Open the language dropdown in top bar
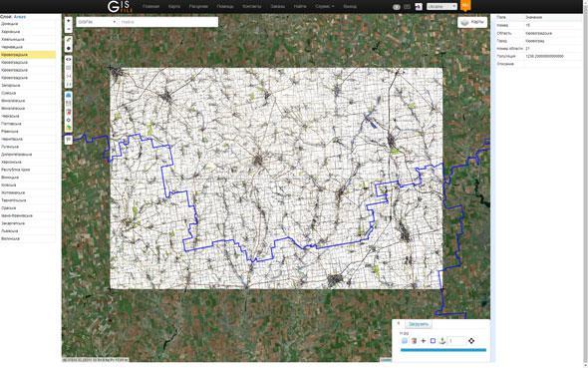 pos(441,6)
